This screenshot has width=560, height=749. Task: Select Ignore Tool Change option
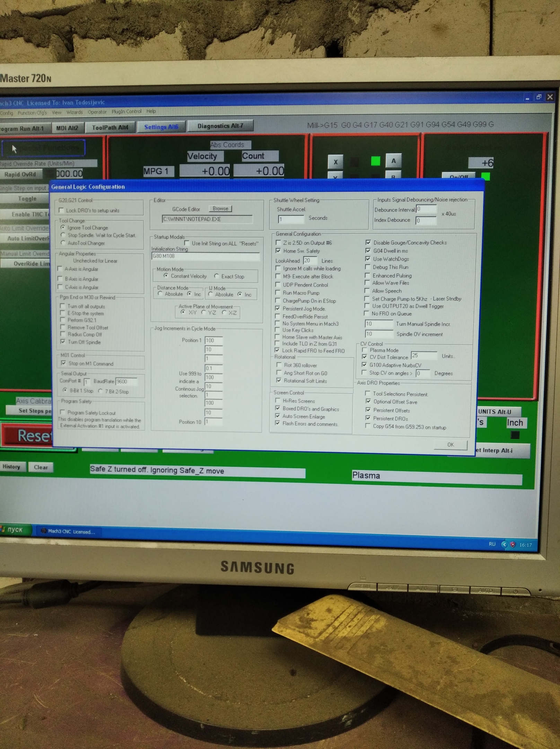tap(63, 227)
